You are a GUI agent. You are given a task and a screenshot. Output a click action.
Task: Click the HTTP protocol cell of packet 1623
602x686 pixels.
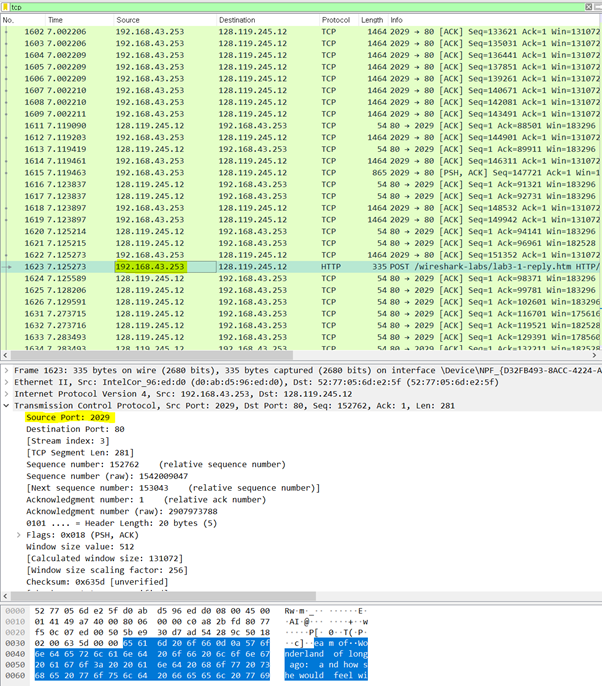331,267
